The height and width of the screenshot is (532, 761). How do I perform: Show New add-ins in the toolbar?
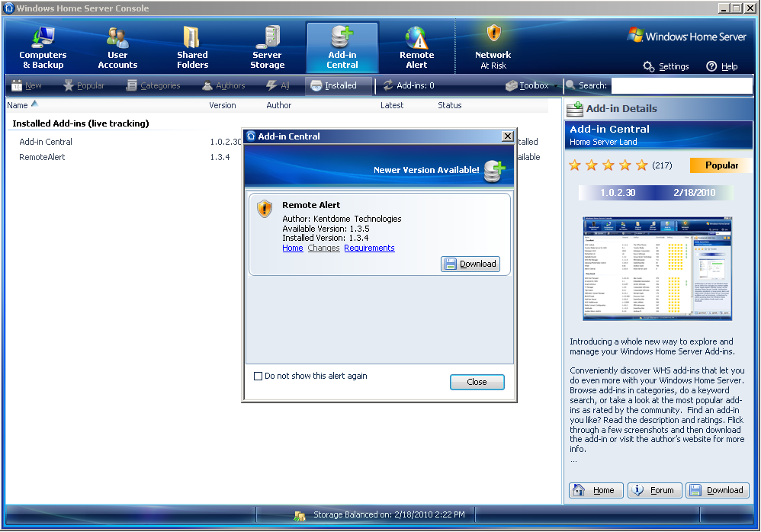pos(27,85)
